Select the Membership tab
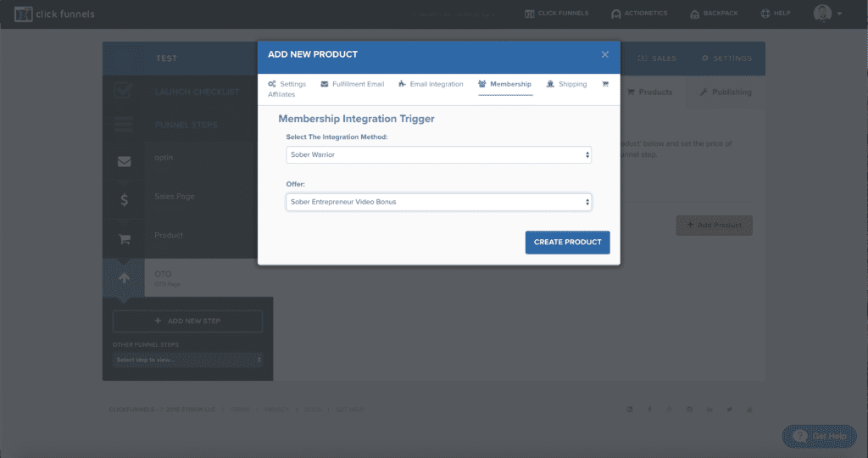This screenshot has width=868, height=458. [505, 84]
